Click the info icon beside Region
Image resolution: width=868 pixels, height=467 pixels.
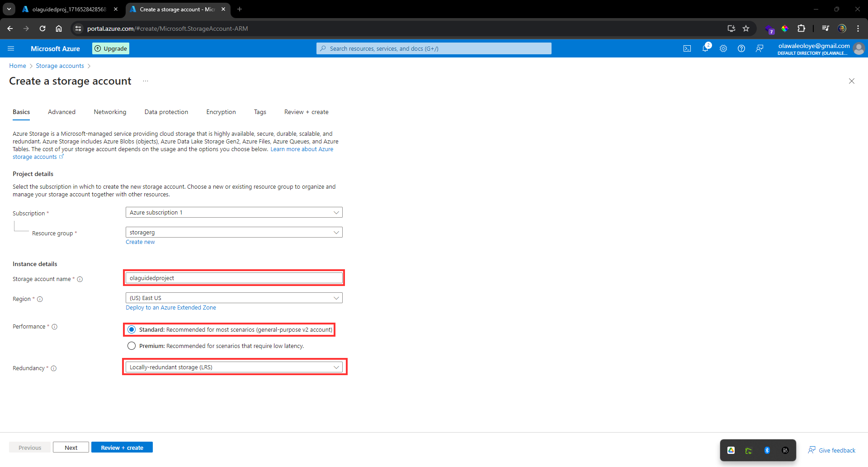[x=40, y=299]
